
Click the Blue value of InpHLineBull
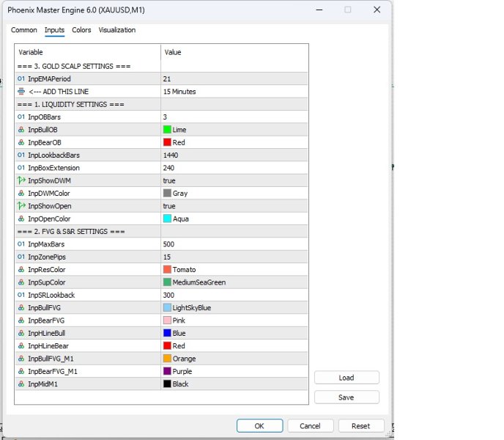pyautogui.click(x=179, y=333)
